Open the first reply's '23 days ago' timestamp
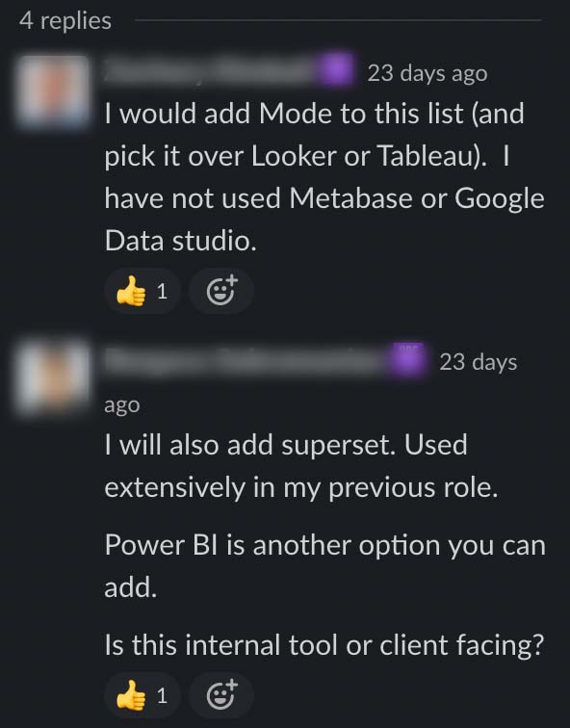Viewport: 570px width, 728px height. point(427,73)
